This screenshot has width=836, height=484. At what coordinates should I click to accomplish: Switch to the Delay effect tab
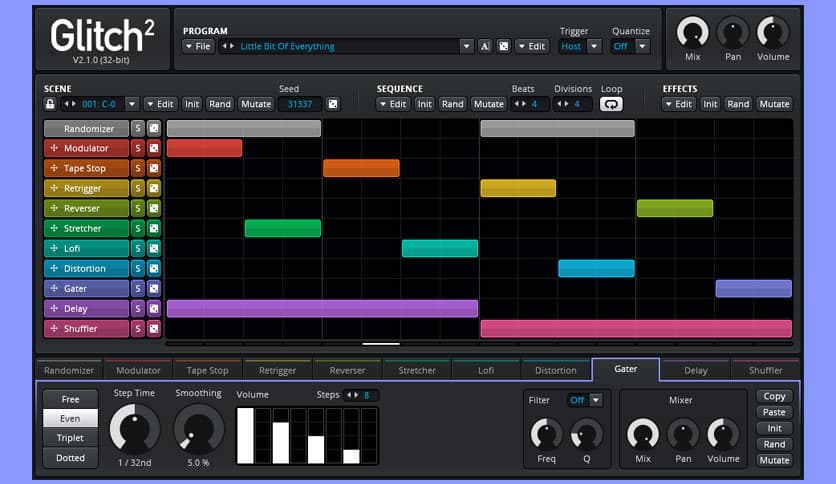pyautogui.click(x=695, y=370)
